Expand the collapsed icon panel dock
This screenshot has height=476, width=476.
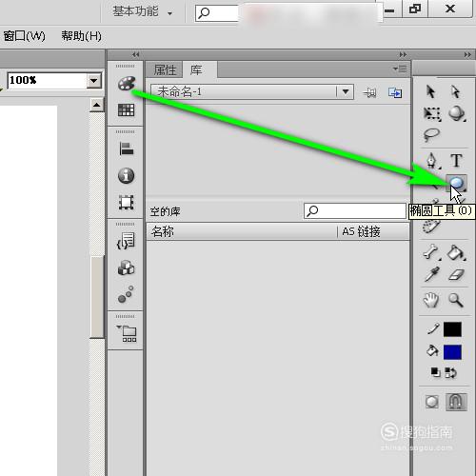point(135,54)
